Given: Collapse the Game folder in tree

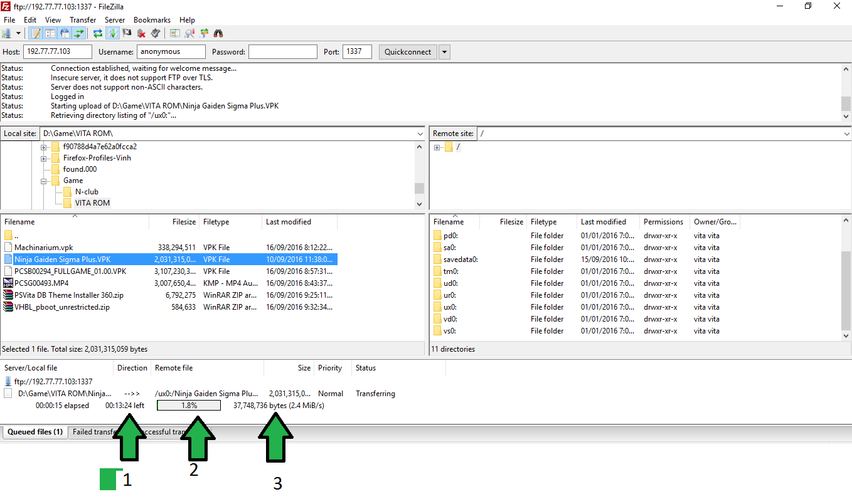Looking at the screenshot, I should point(45,181).
